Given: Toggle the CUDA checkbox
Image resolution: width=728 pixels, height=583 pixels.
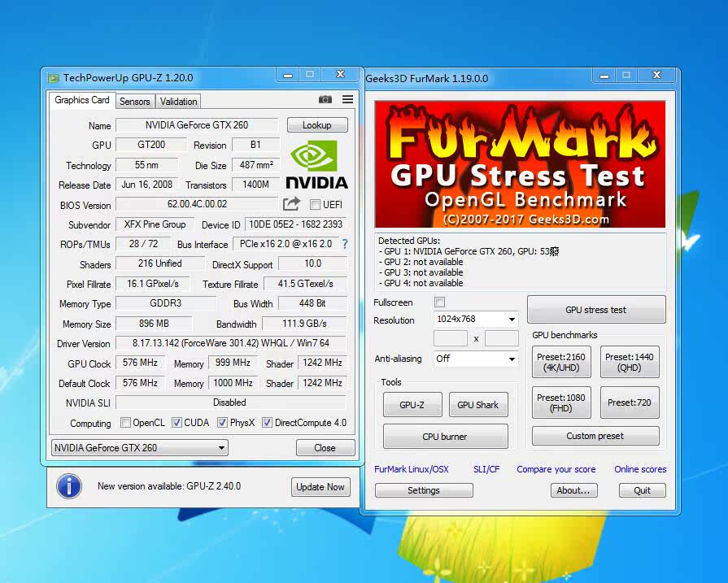Looking at the screenshot, I should tap(177, 422).
